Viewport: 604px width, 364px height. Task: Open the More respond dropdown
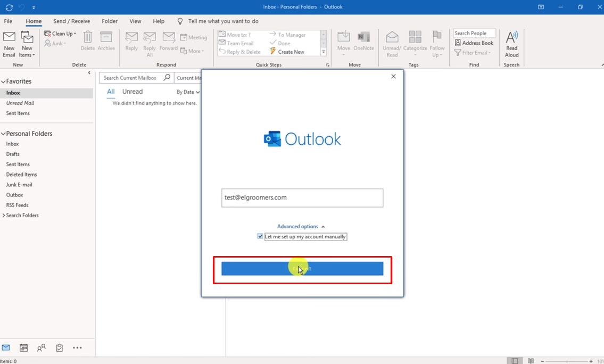(192, 51)
